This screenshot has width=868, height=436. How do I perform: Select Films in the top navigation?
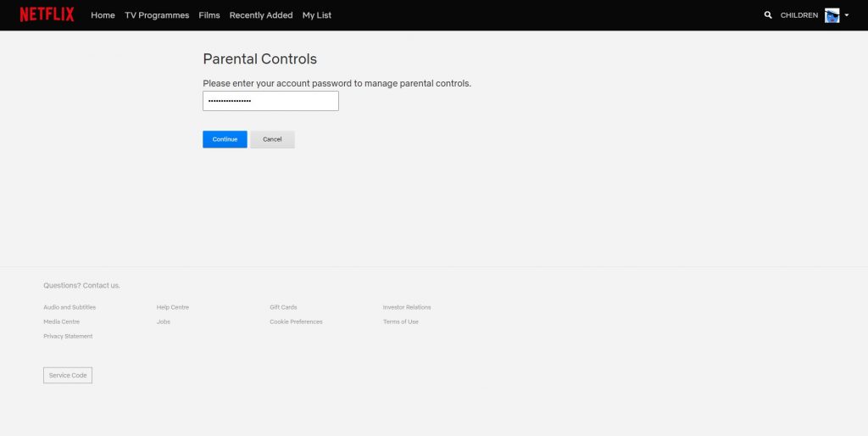209,15
